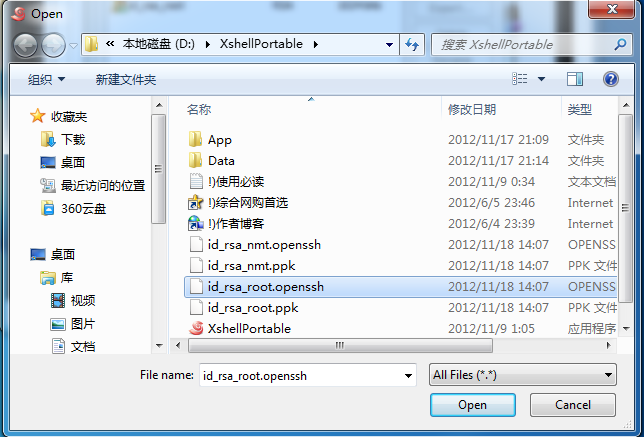
Task: Click the forward navigation arrow
Action: pyautogui.click(x=53, y=45)
